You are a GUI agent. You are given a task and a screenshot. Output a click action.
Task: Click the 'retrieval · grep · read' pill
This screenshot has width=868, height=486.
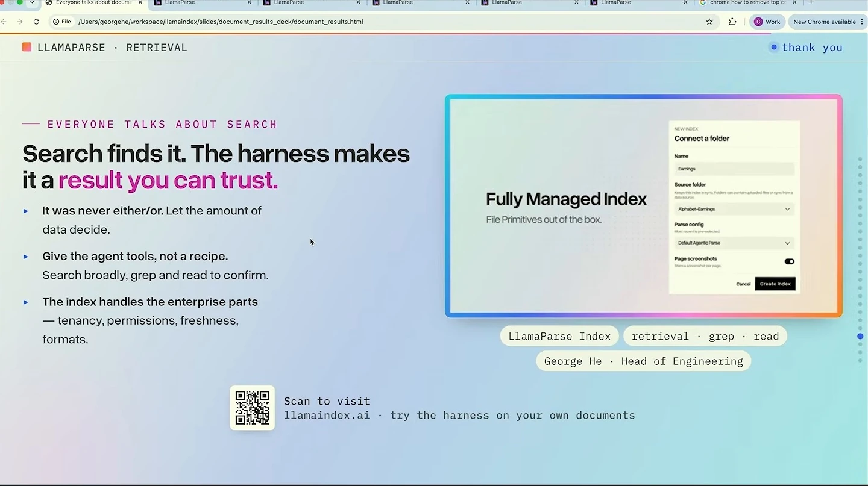pyautogui.click(x=705, y=336)
